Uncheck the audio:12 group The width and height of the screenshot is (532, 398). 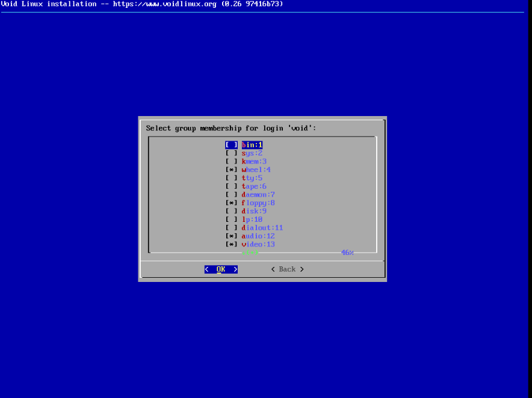[231, 236]
